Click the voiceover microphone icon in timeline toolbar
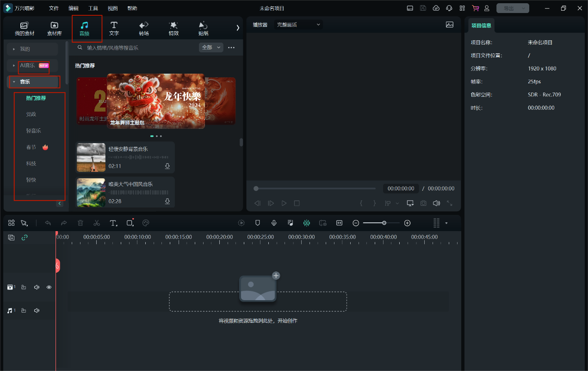This screenshot has height=371, width=588. (274, 223)
